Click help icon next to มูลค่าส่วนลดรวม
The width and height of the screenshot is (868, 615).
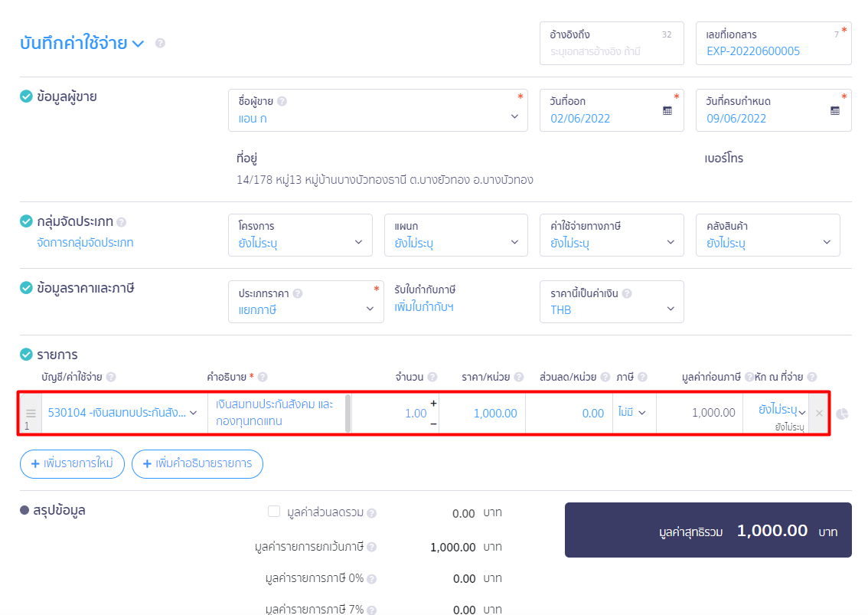point(371,514)
